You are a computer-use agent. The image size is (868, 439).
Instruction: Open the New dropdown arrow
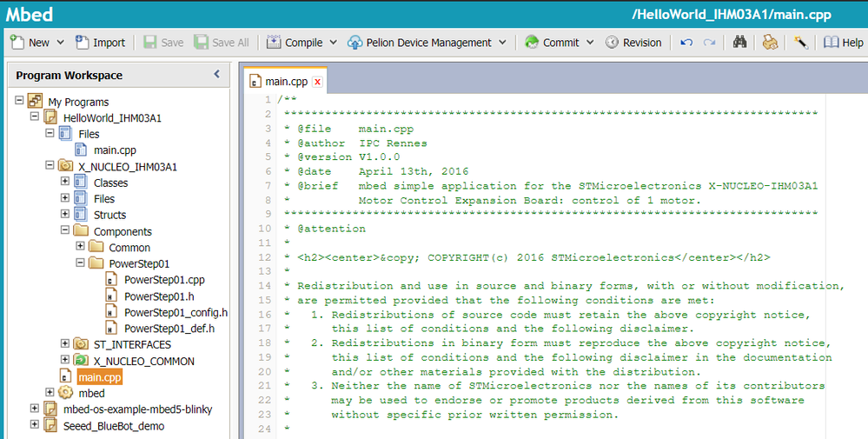click(x=60, y=42)
